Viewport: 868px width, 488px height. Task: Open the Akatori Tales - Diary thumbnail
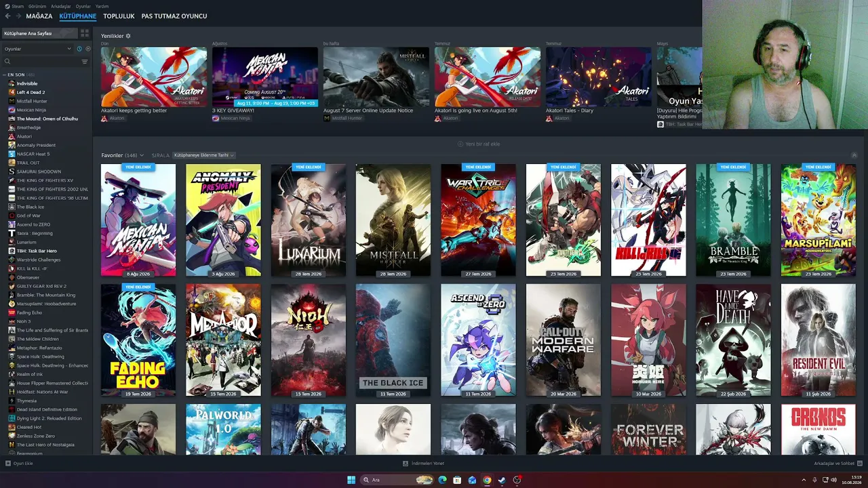coord(599,77)
